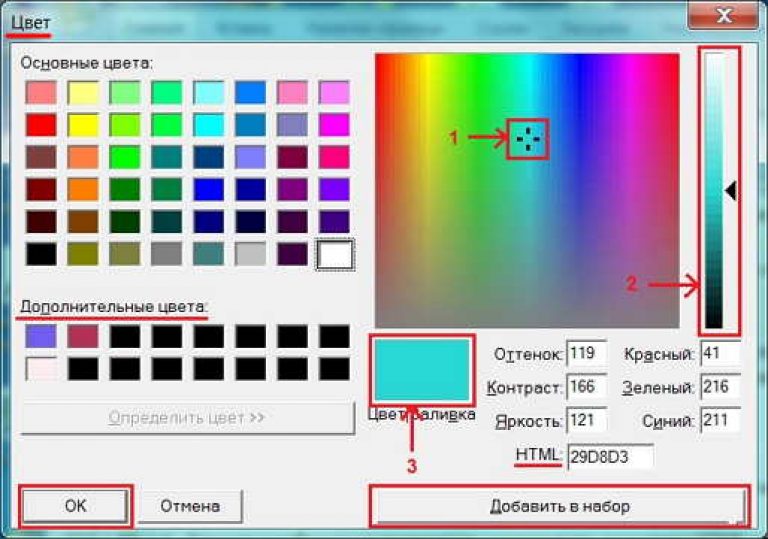Select the pale pink custom color swatch
The width and height of the screenshot is (768, 539).
(x=41, y=369)
